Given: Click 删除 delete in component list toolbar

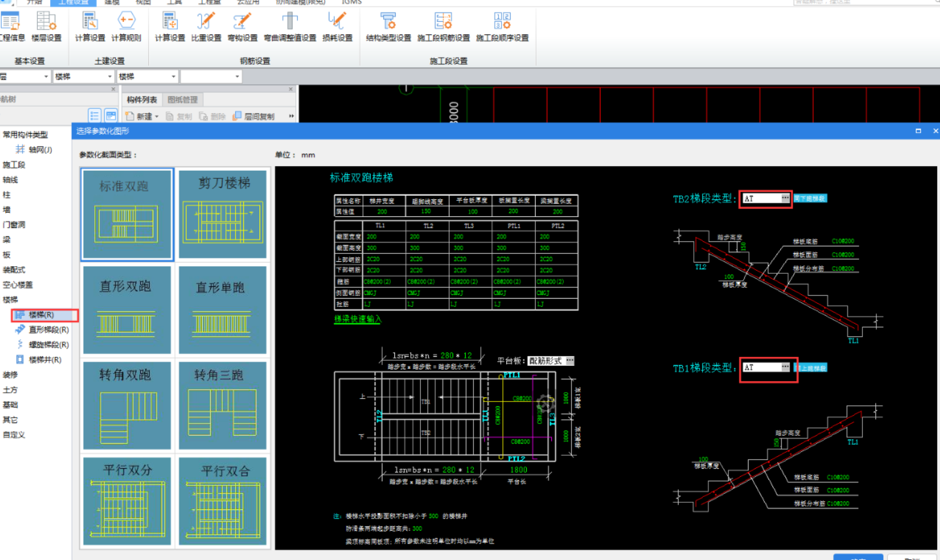Looking at the screenshot, I should click(x=213, y=116).
